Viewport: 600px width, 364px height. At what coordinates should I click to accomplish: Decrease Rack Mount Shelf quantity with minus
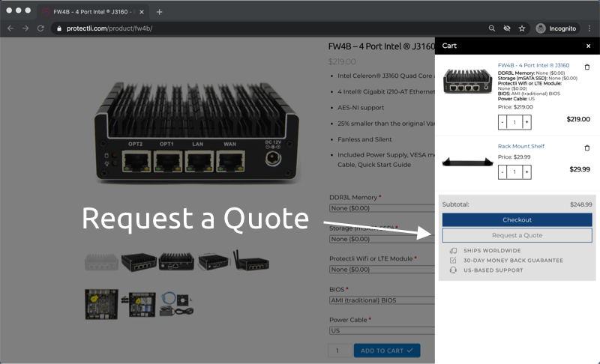[x=502, y=172]
